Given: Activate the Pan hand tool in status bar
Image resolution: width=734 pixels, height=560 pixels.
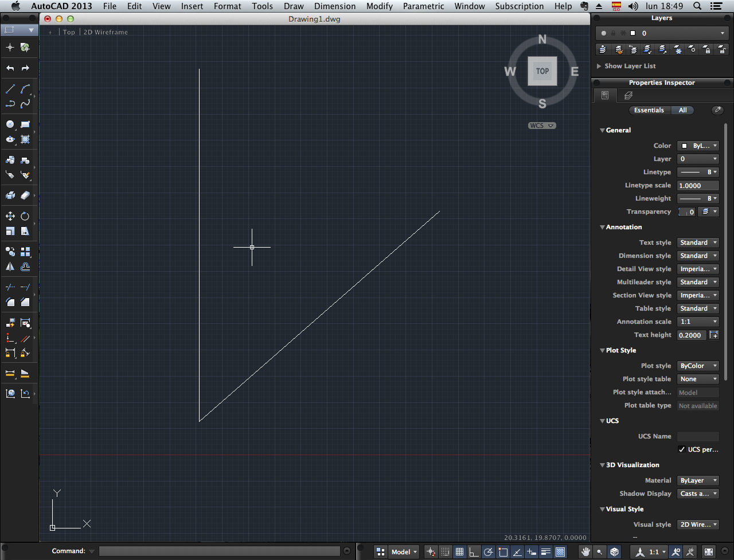Looking at the screenshot, I should click(585, 552).
